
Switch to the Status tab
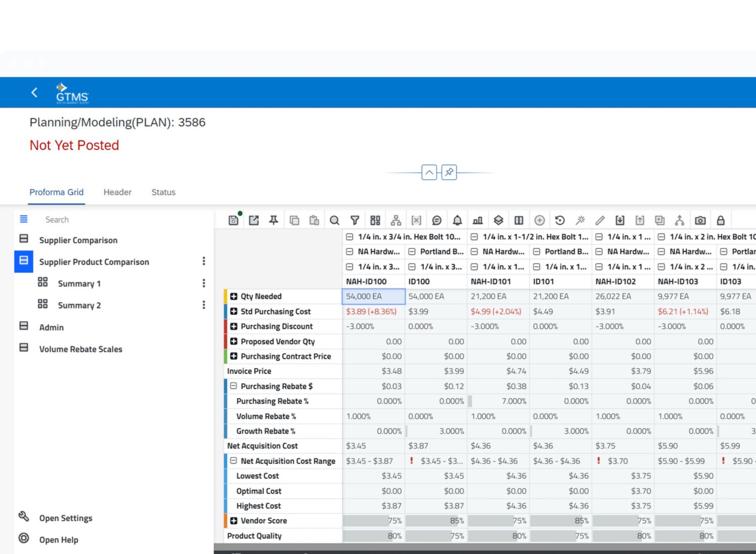coord(163,192)
